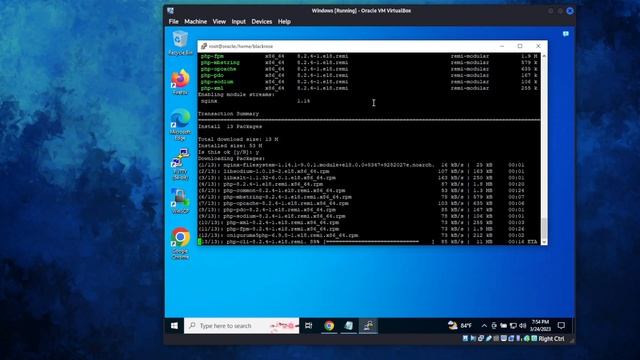Open the Machine menu in VirtualBox
This screenshot has height=360, width=640.
196,22
